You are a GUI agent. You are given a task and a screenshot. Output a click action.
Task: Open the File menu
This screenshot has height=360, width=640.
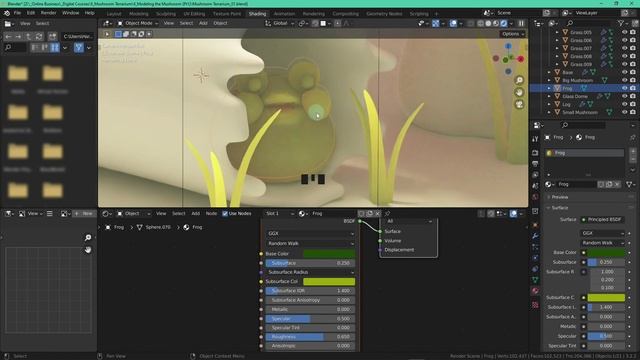coord(17,13)
